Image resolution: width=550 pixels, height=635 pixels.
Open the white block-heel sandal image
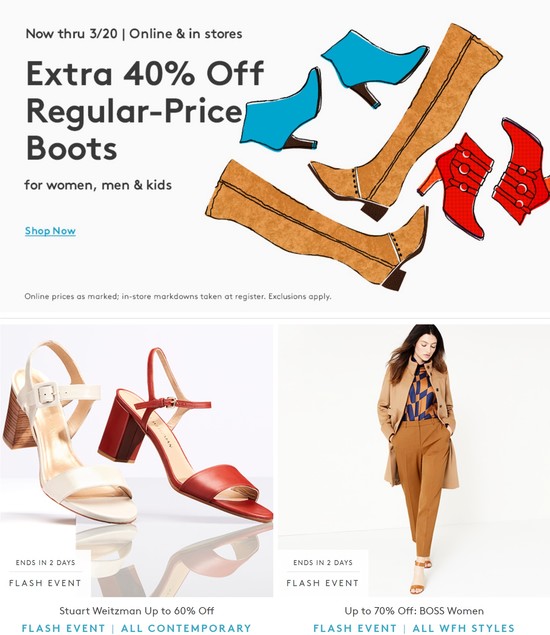pyautogui.click(x=69, y=432)
